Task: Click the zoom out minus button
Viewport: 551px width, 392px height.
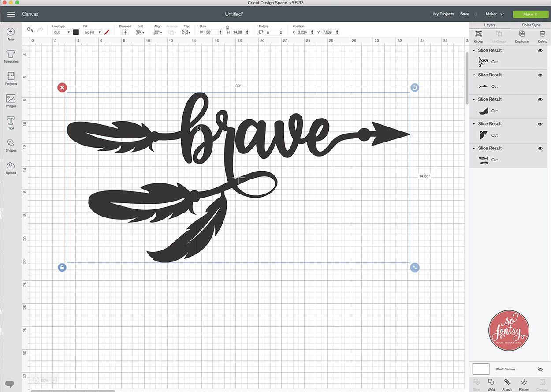Action: tap(36, 380)
